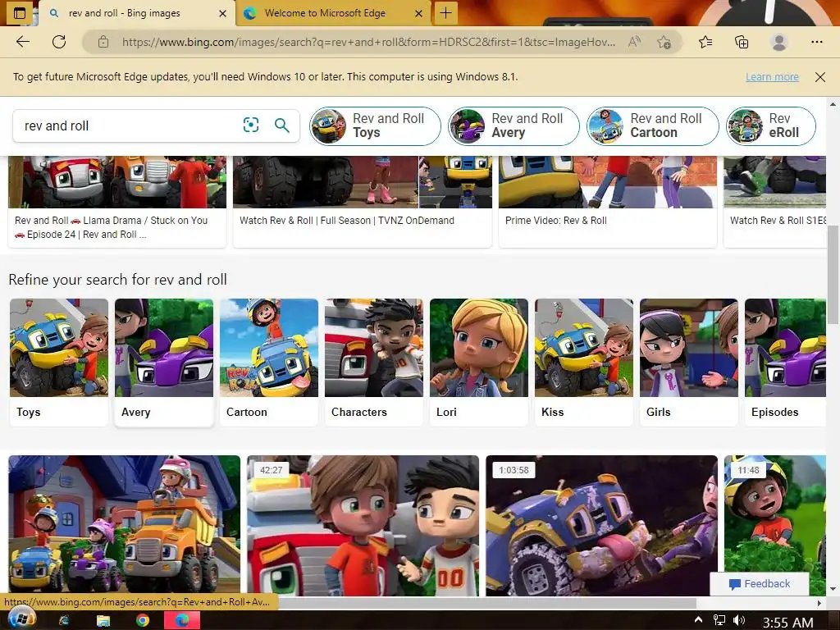The height and width of the screenshot is (630, 840).
Task: Click the 3:55 AM taskbar clock
Action: click(x=787, y=622)
